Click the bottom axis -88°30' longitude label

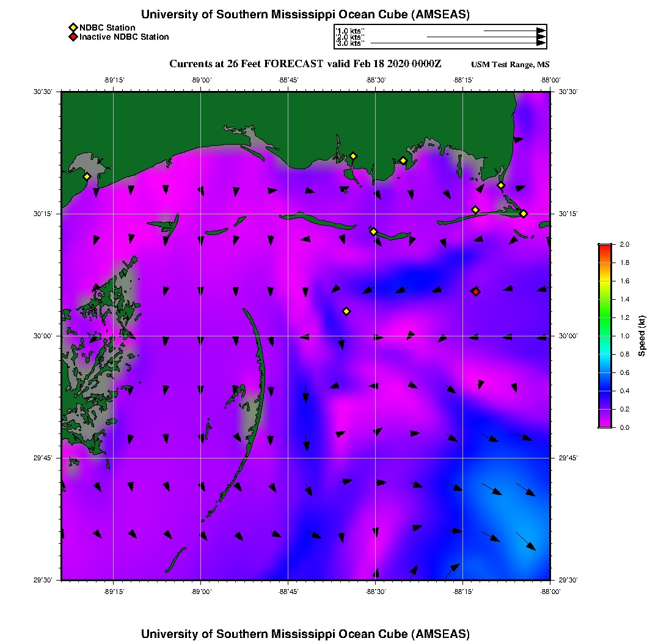coord(376,592)
